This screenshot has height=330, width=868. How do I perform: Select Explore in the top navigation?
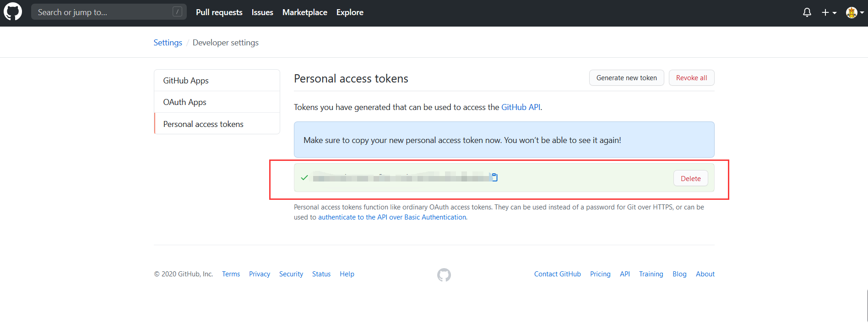click(350, 12)
